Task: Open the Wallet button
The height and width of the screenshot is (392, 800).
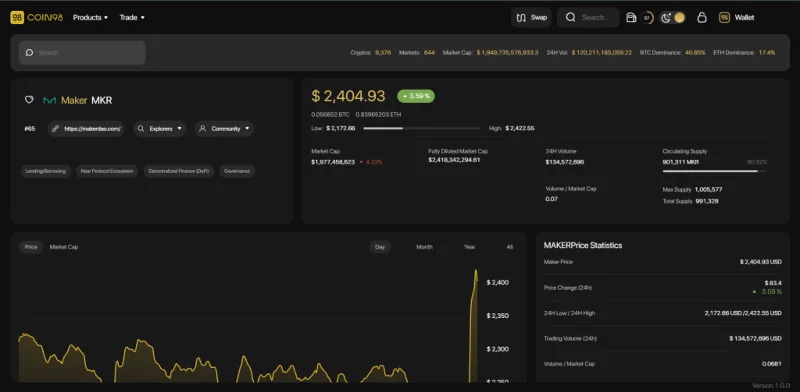Action: [736, 17]
